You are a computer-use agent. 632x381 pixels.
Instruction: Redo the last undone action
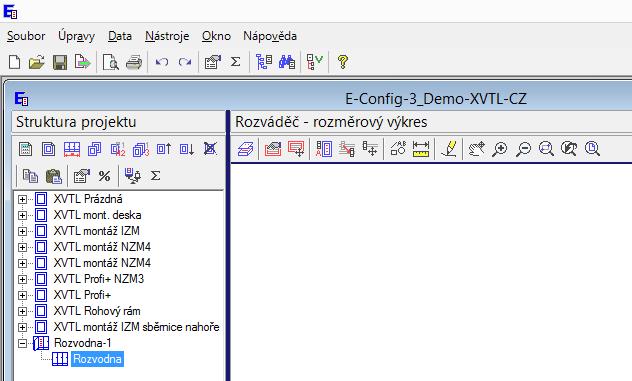[185, 62]
